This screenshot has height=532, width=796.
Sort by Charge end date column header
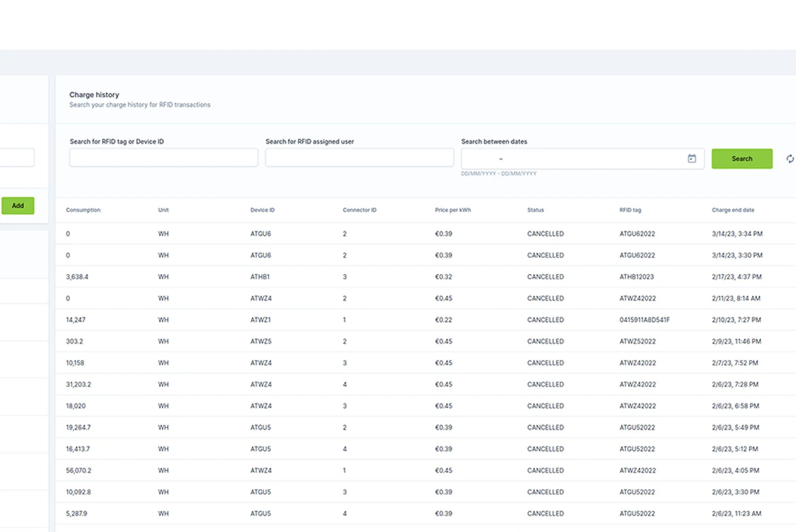point(733,210)
